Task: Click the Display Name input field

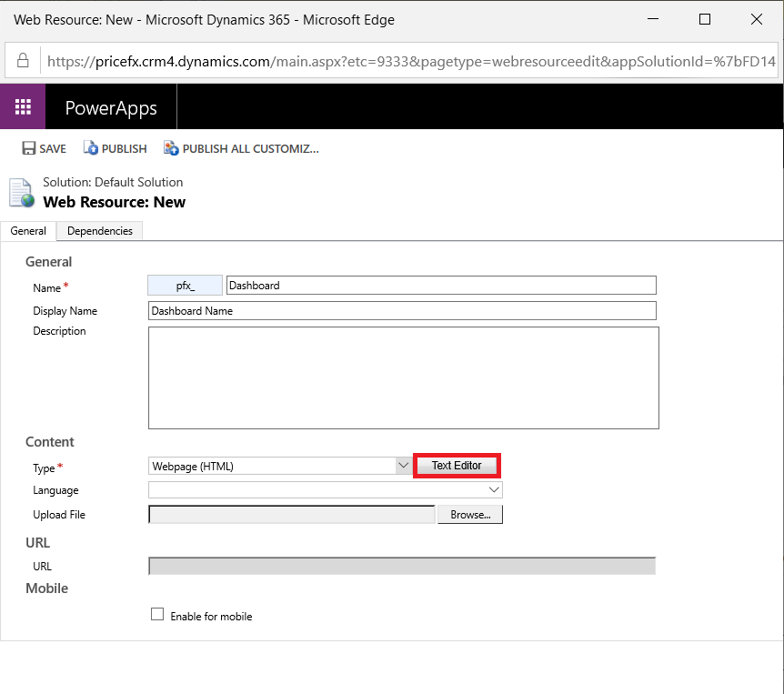Action: pyautogui.click(x=401, y=310)
